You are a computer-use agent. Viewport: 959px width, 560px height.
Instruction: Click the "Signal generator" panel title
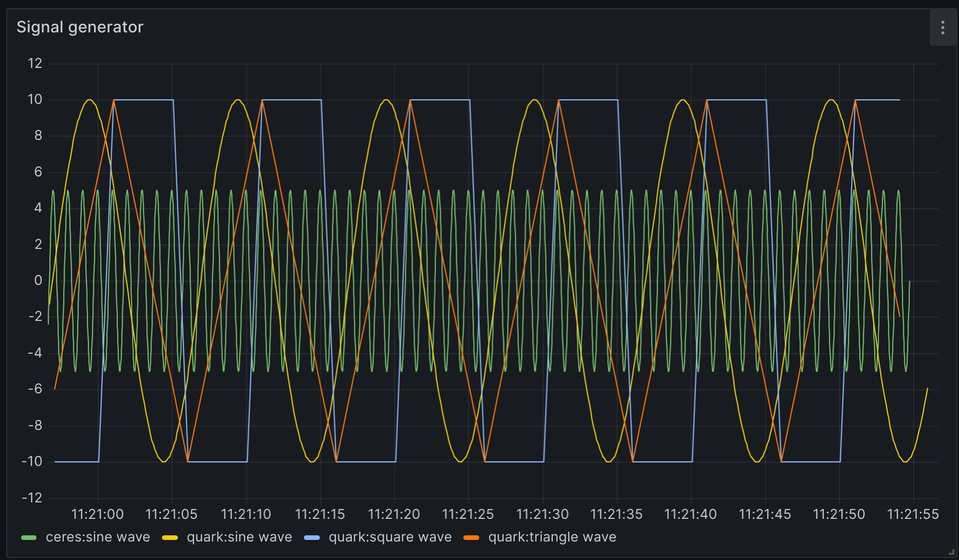pos(80,27)
